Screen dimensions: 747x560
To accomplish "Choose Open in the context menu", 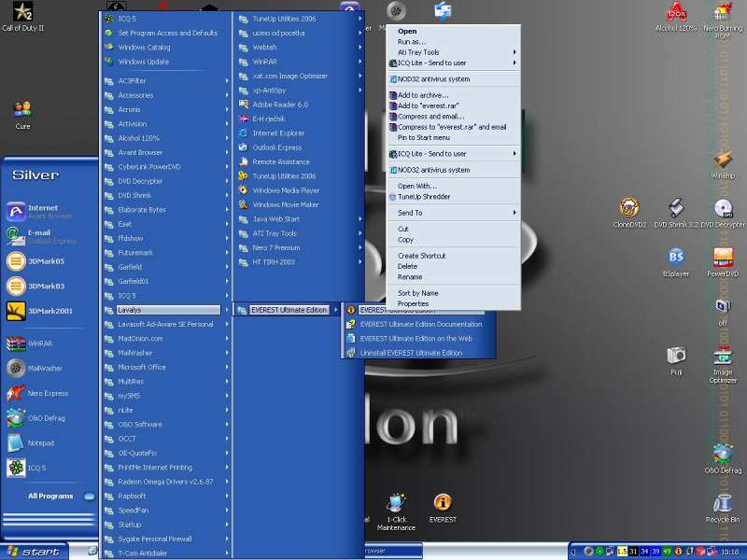I will (x=453, y=31).
